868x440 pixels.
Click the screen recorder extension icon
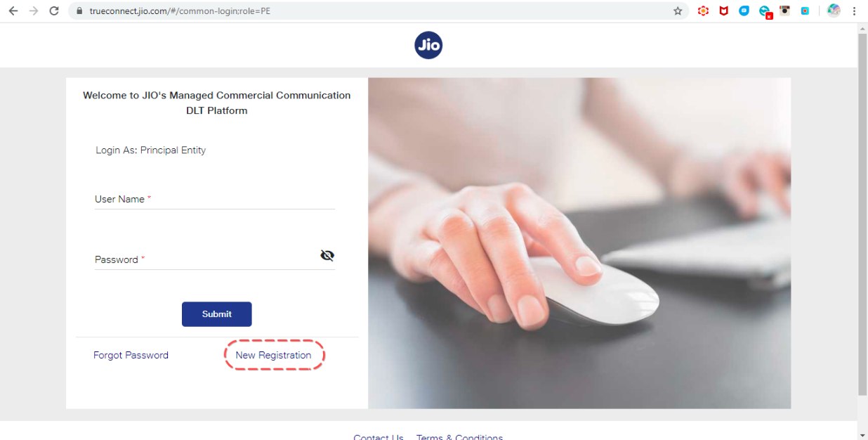pyautogui.click(x=805, y=11)
